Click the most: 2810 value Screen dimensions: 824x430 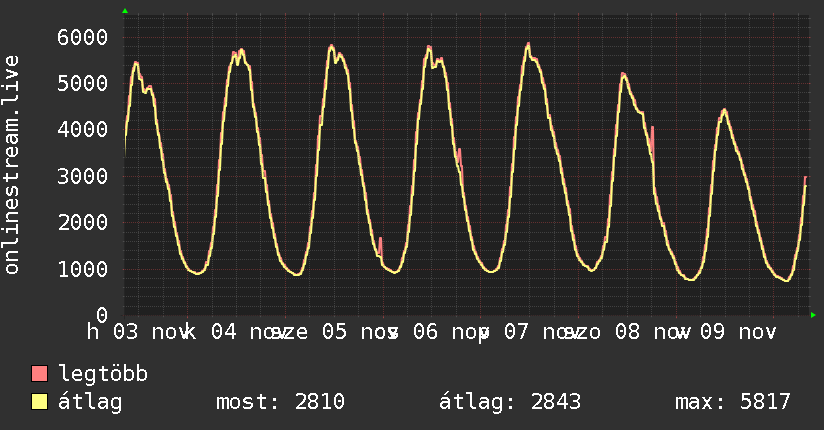[280, 402]
